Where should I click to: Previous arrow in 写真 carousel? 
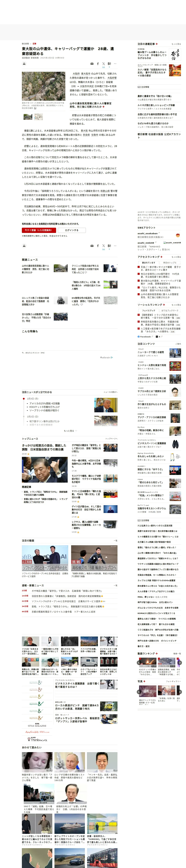tap(139, 692)
